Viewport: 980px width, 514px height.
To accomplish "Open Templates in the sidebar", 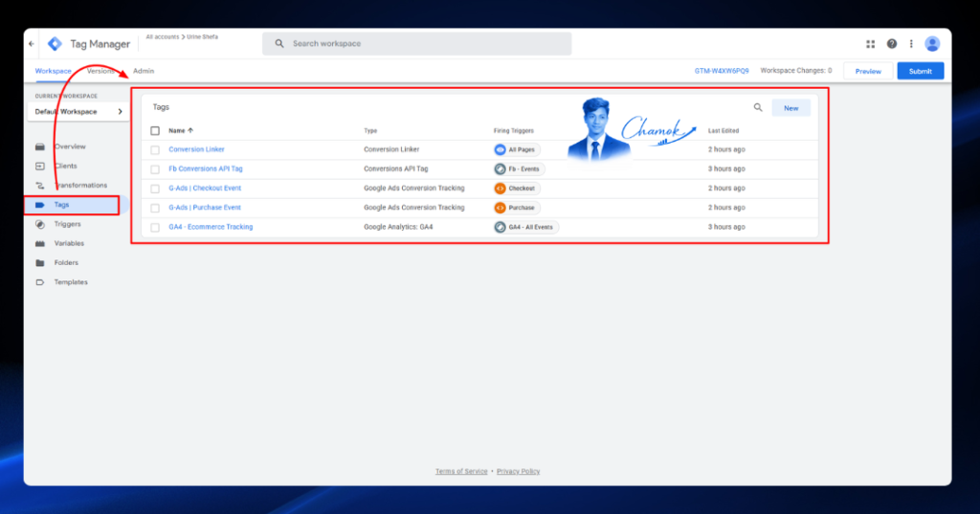I will point(71,282).
